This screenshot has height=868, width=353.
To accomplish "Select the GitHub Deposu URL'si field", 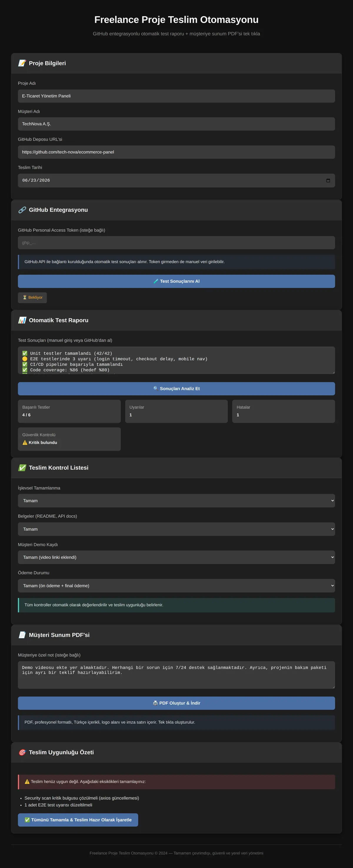I will coord(176,152).
